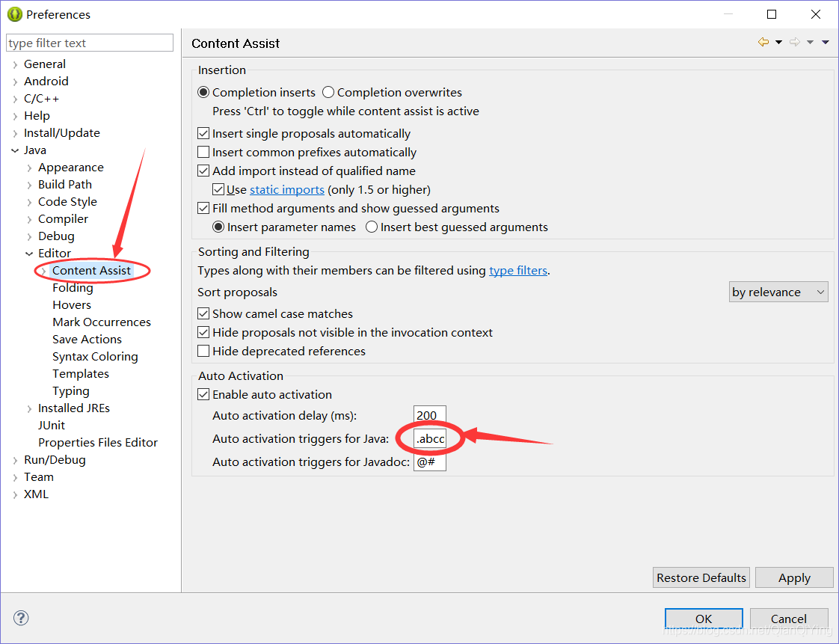
Task: Click the Restore Defaults button
Action: 701,577
